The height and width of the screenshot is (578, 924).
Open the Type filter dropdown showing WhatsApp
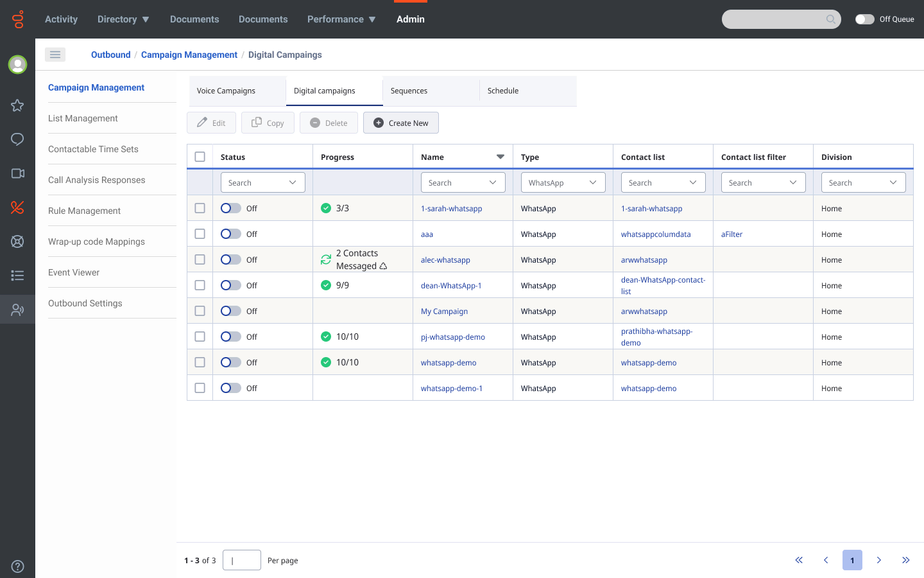563,182
